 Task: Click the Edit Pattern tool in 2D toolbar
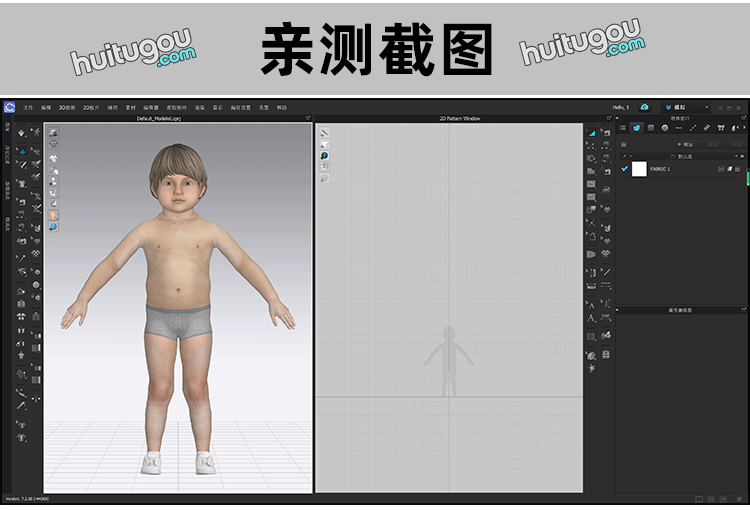591,132
